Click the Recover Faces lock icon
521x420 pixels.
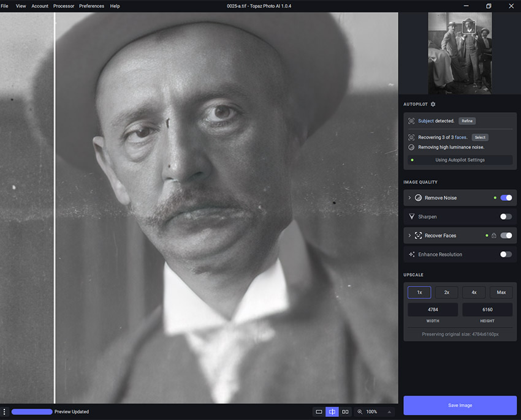click(x=493, y=236)
